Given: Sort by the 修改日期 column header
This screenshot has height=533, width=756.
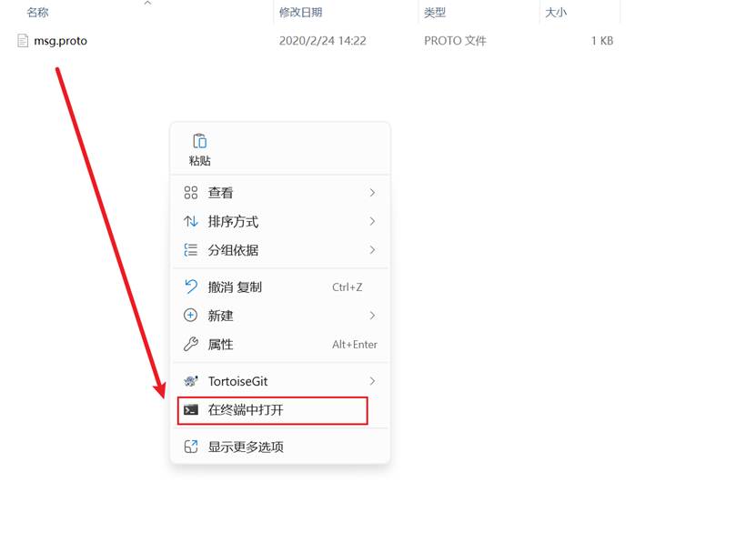Looking at the screenshot, I should click(300, 12).
